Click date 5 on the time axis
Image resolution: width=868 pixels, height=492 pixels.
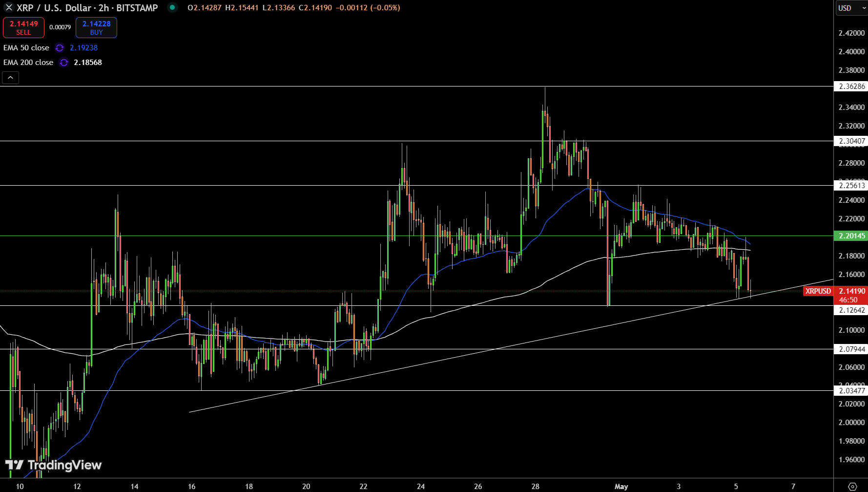(736, 486)
